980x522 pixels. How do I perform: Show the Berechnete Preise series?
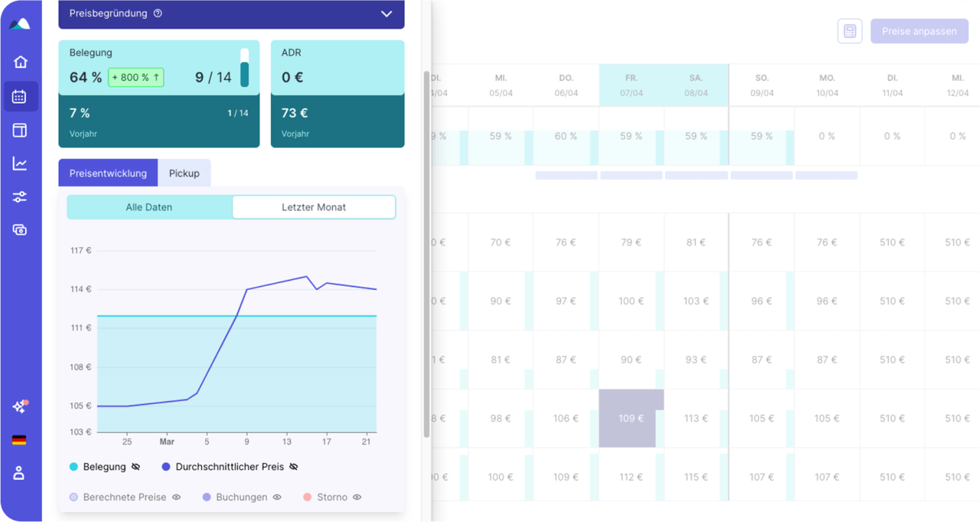177,497
